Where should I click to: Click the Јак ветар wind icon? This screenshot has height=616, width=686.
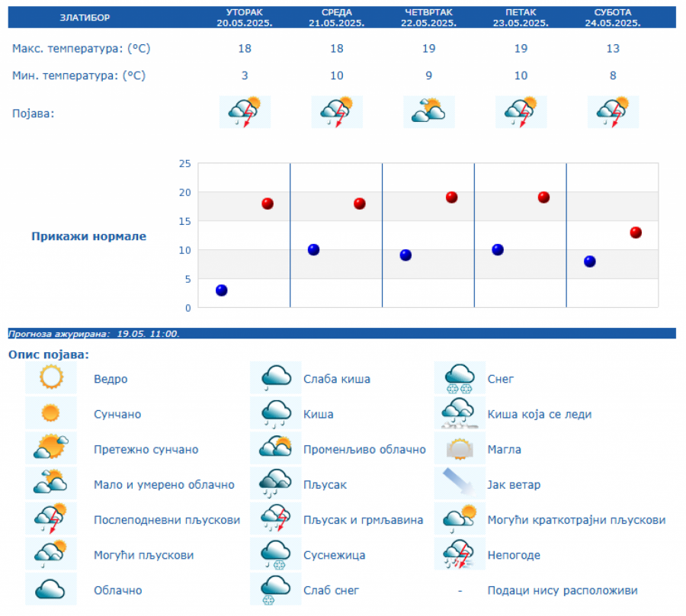tap(460, 483)
